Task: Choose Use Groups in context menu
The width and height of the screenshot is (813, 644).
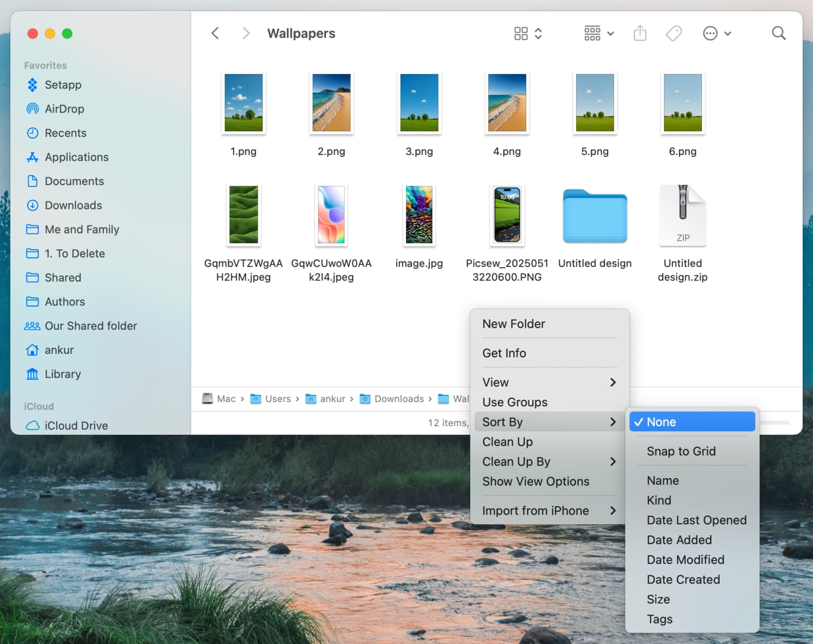Action: pos(550,402)
